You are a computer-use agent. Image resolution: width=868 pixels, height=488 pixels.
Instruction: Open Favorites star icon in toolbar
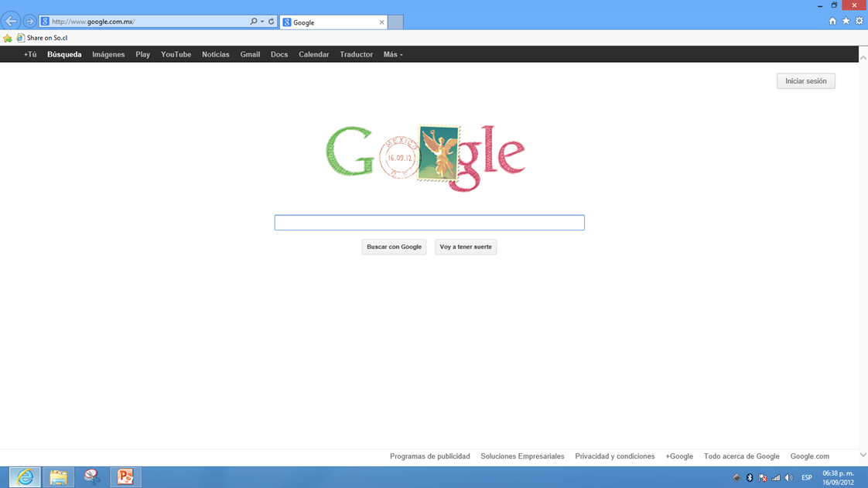coord(846,22)
